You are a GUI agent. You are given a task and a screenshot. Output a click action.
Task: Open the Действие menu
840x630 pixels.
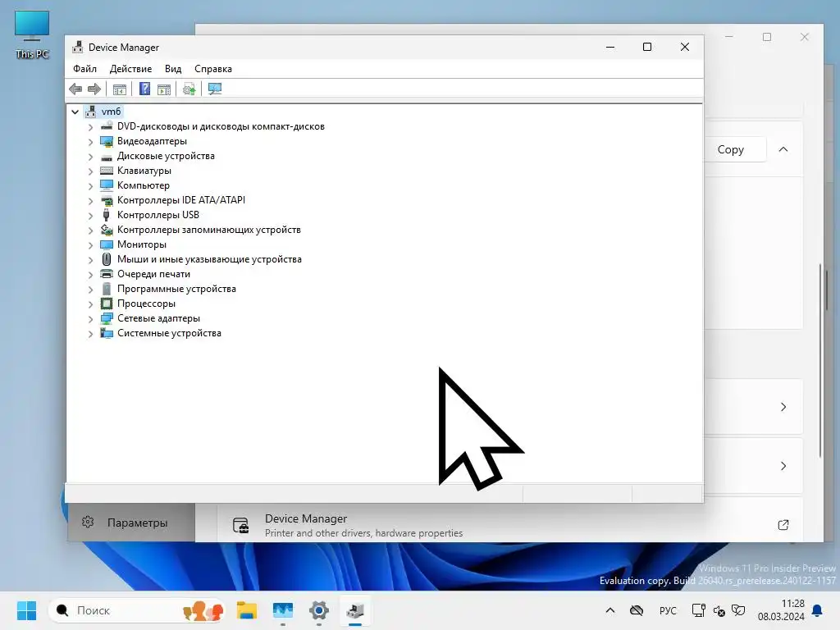(x=130, y=69)
